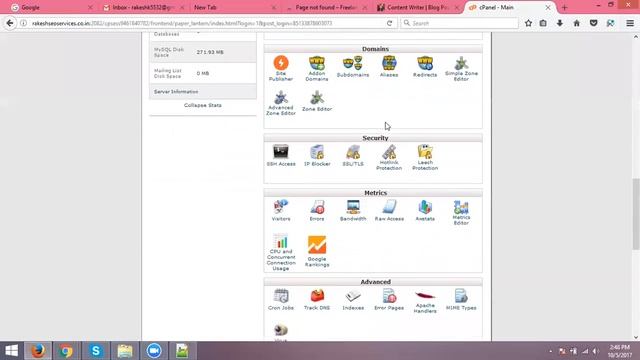The width and height of the screenshot is (640, 360).
Task: Switch to the Page not found tab
Action: pos(327,7)
